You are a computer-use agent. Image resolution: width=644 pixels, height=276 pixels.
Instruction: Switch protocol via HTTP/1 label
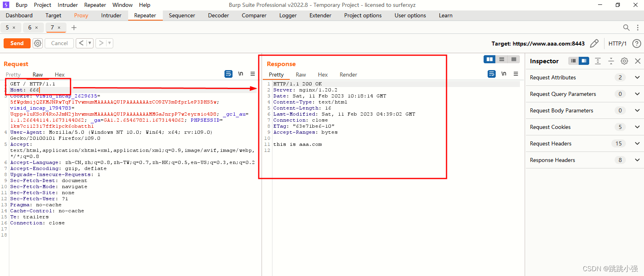[x=617, y=44]
